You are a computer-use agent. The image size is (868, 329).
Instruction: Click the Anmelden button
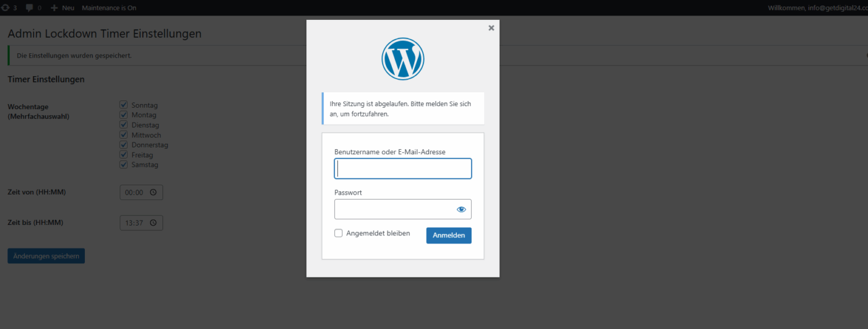click(449, 235)
